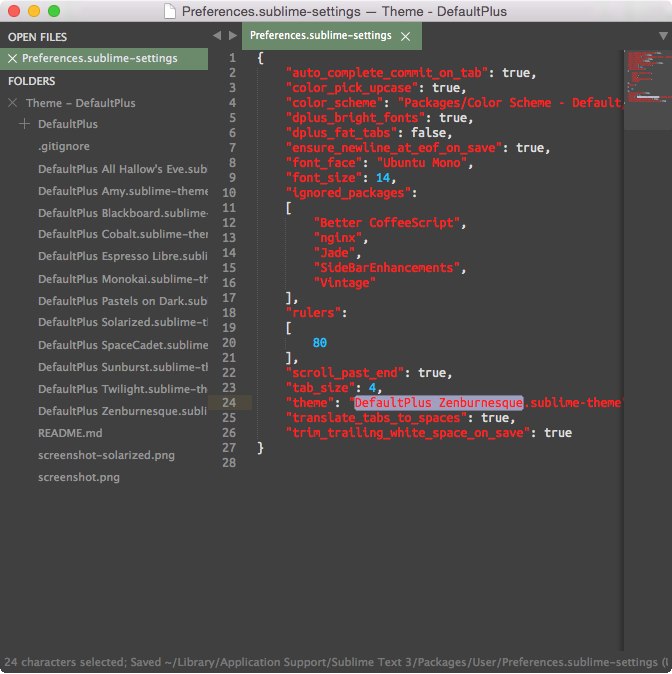
Task: Open DefaultPlus Cobalt theme file
Action: 123,234
